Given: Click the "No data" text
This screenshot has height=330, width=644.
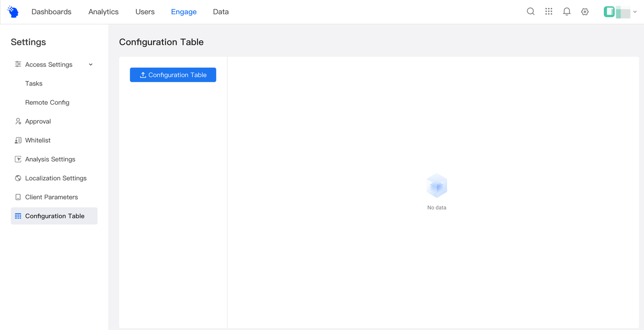Looking at the screenshot, I should 437,207.
